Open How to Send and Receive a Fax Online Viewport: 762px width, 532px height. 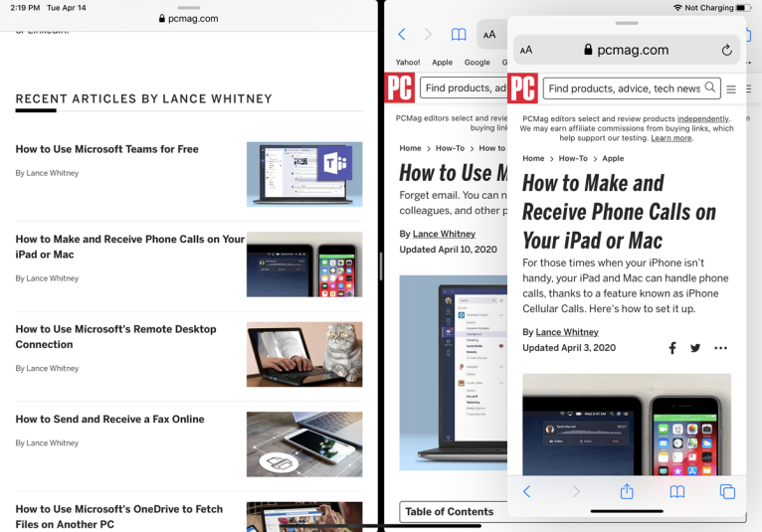pos(109,419)
